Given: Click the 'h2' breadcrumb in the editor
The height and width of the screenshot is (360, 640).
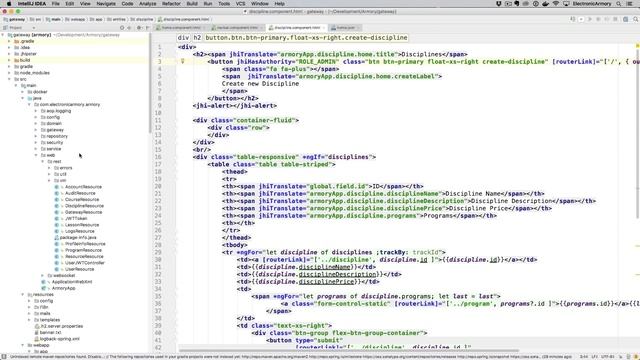Looking at the screenshot, I should pyautogui.click(x=197, y=38).
